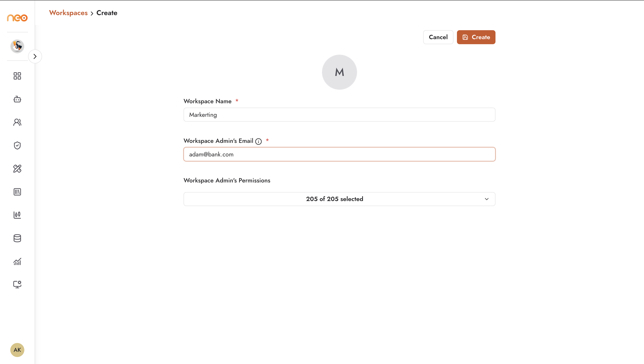Open the candlestick chart icon in sidebar

click(x=17, y=215)
